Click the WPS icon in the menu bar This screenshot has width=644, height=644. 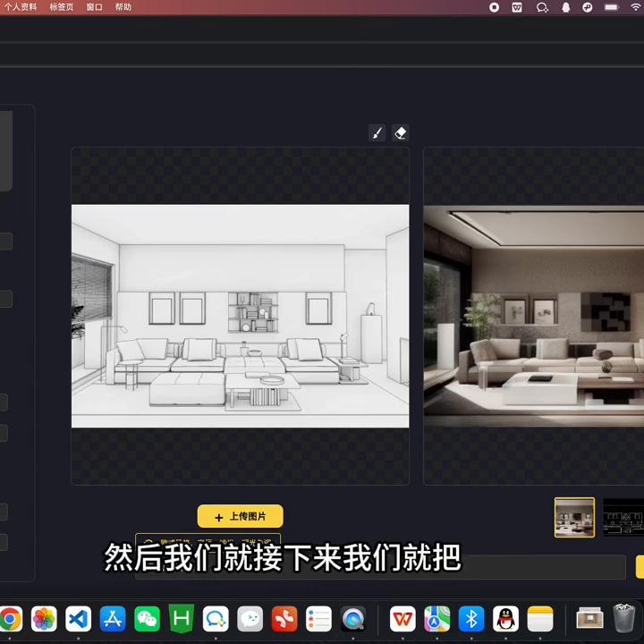(x=517, y=7)
